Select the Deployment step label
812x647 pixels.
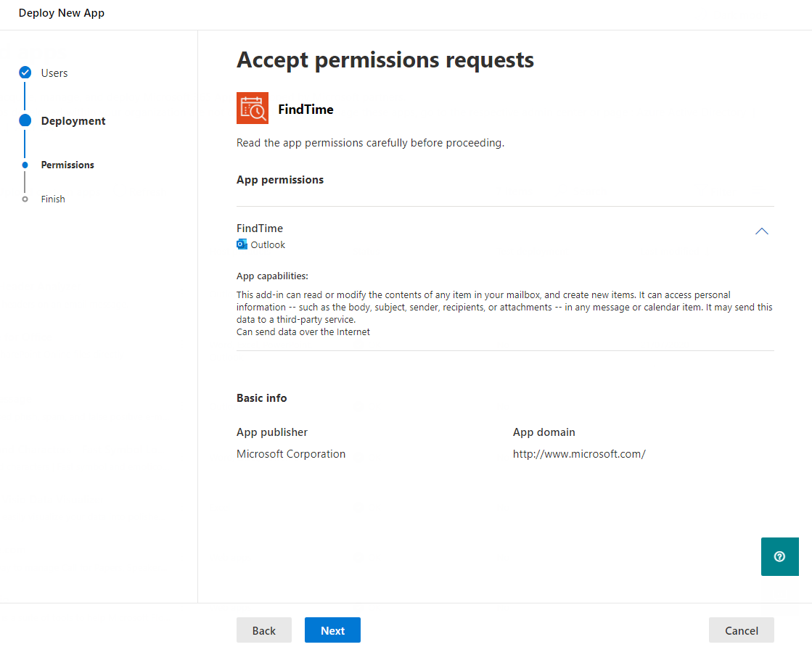[x=73, y=121]
